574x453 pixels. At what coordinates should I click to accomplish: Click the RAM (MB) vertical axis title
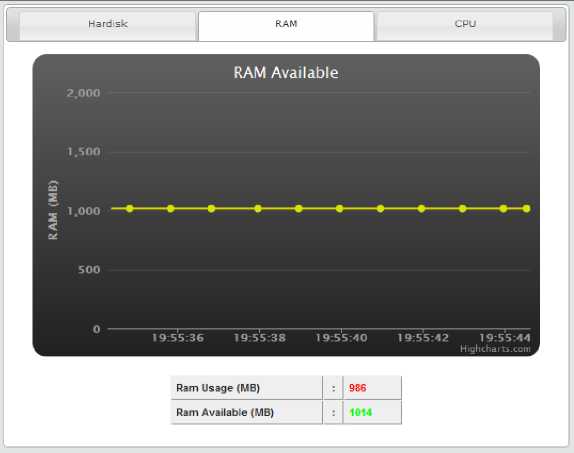tap(53, 210)
